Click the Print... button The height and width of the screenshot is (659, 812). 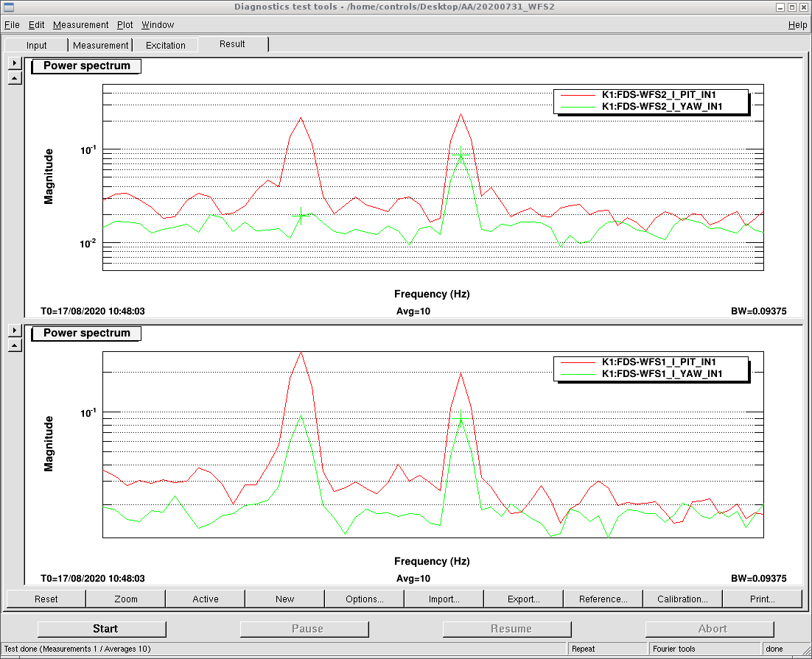(762, 599)
